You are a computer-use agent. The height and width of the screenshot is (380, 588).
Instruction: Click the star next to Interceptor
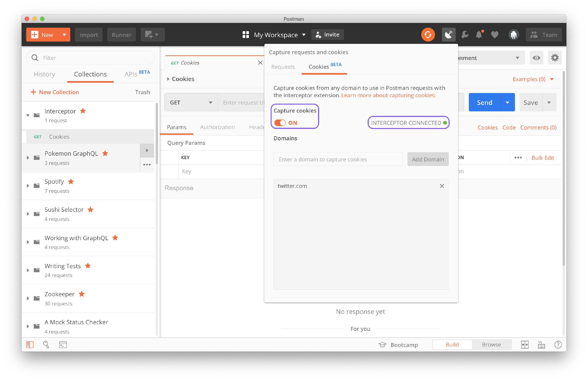pos(83,111)
